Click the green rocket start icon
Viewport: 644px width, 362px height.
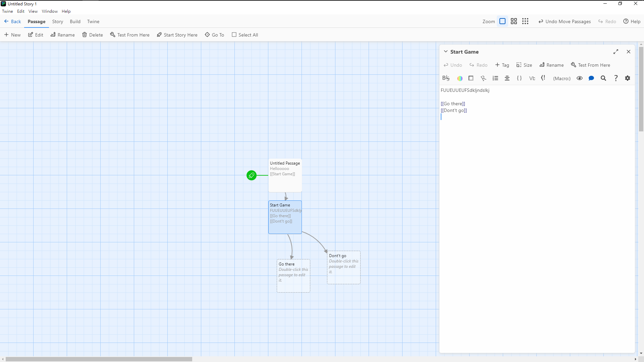pos(252,175)
